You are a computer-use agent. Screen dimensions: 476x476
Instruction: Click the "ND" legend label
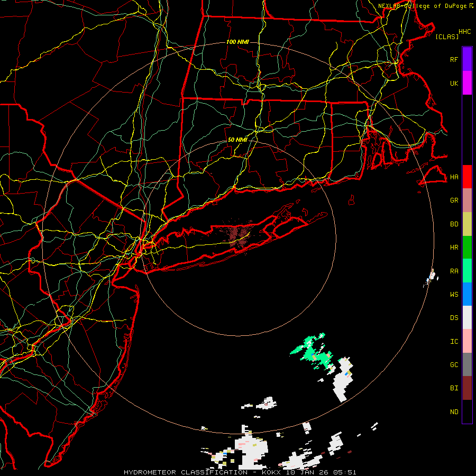click(454, 412)
